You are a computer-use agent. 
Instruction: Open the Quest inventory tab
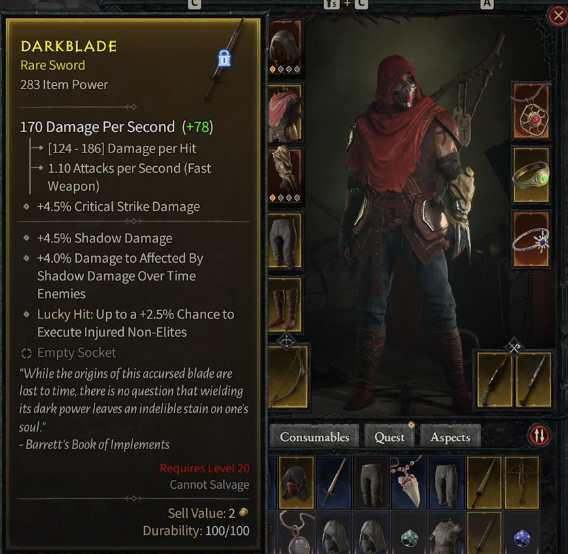click(x=389, y=437)
